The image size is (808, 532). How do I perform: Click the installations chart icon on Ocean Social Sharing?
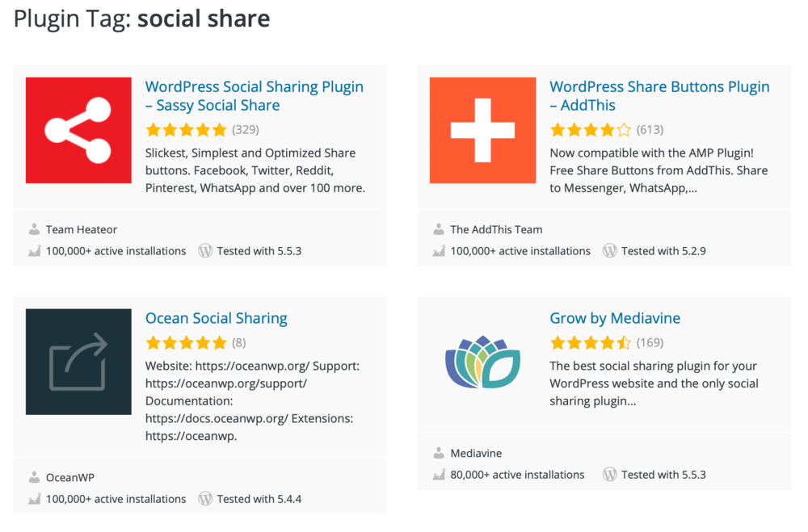[x=35, y=498]
